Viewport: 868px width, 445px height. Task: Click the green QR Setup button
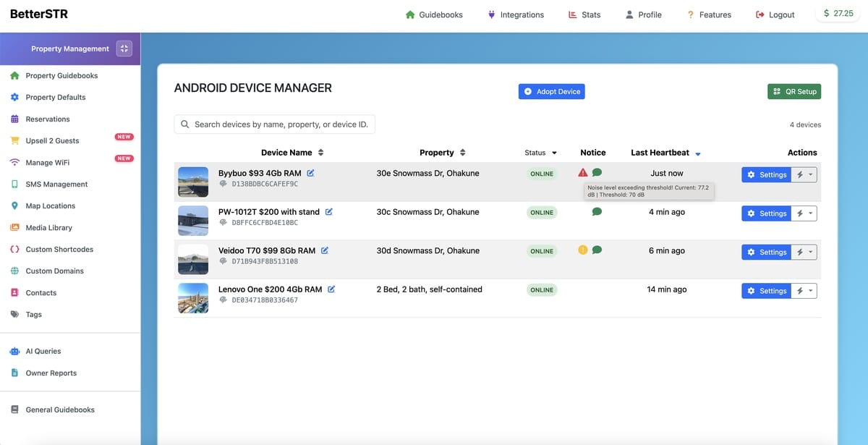pyautogui.click(x=793, y=92)
